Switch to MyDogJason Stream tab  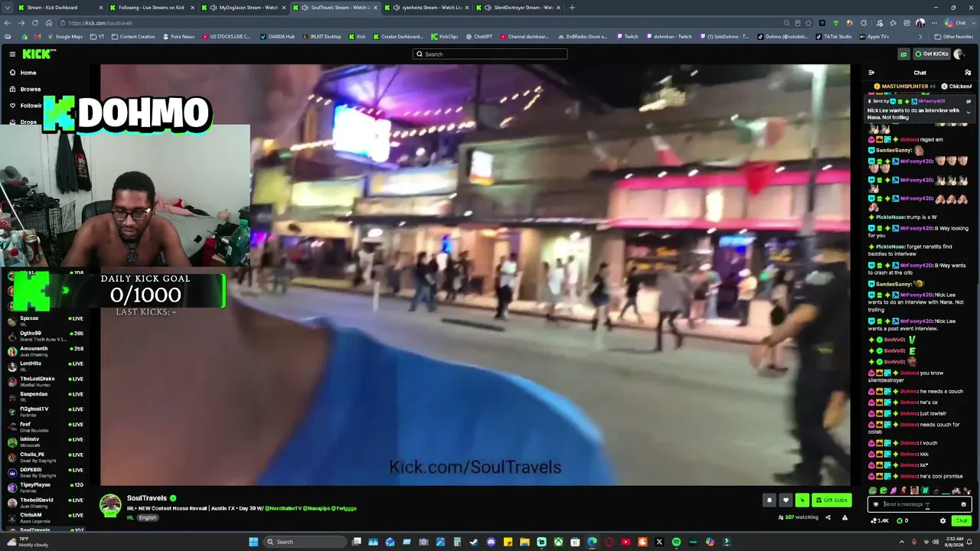coord(244,8)
